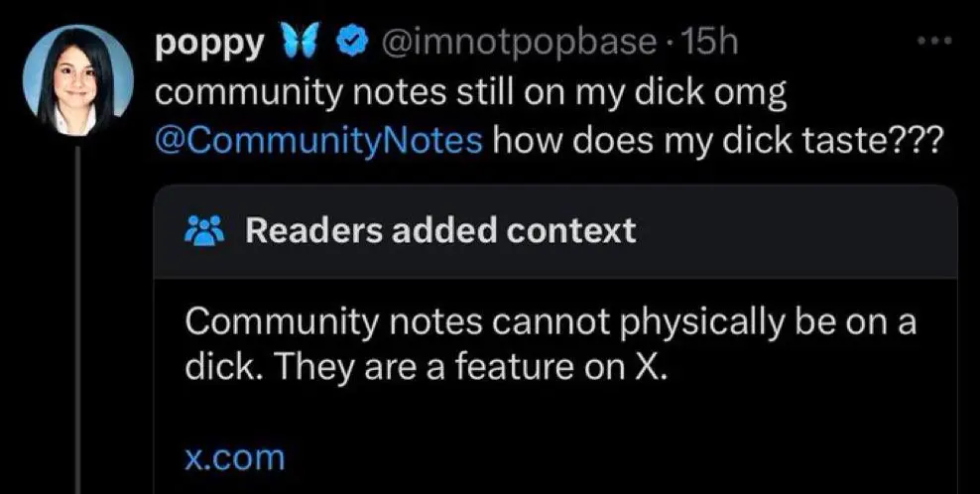
Task: Open the @CommunityNotes mention
Action: (x=320, y=140)
